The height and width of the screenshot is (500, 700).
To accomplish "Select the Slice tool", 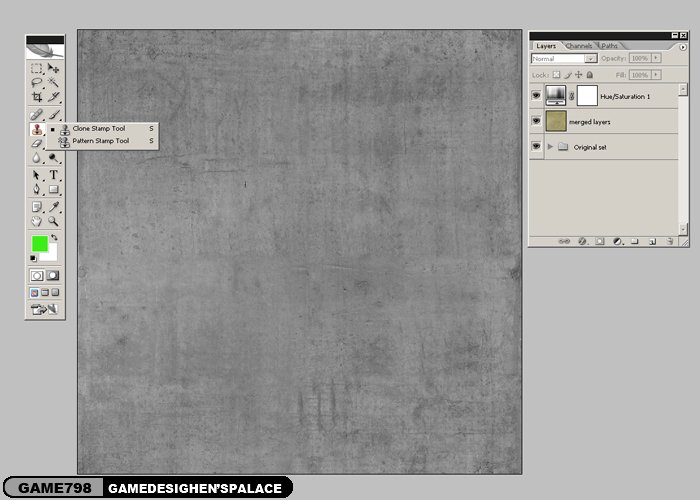I will point(53,96).
